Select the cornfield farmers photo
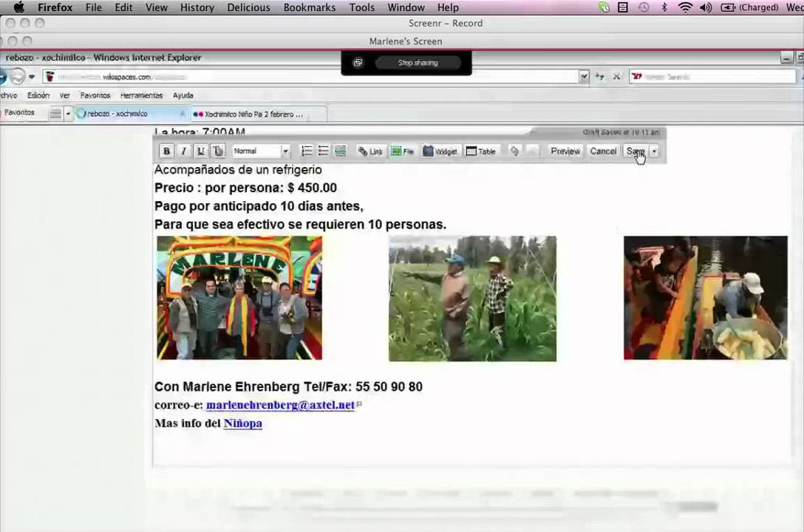Screen dimensions: 804x532 tap(472, 299)
